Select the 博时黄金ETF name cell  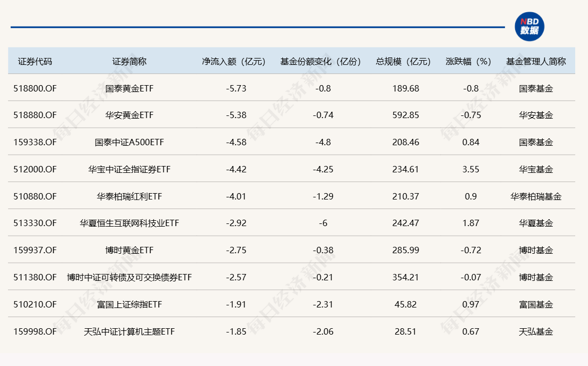[x=129, y=250]
